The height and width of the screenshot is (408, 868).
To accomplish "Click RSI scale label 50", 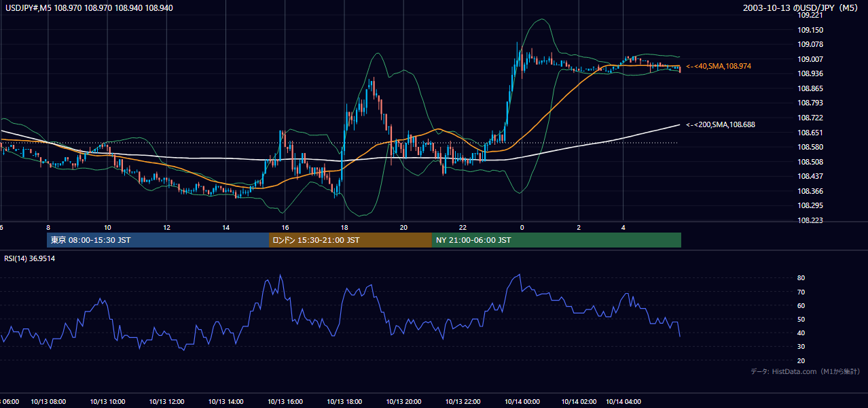I will click(801, 319).
